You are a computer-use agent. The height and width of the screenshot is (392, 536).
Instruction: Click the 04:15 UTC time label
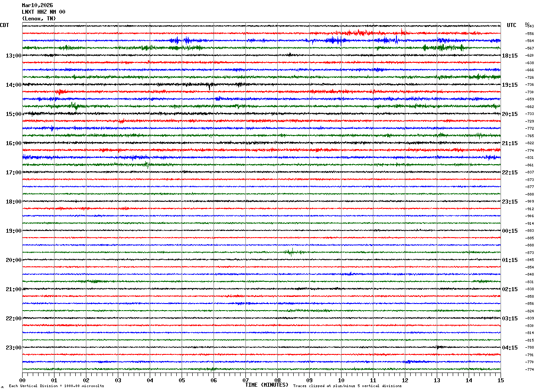point(510,347)
